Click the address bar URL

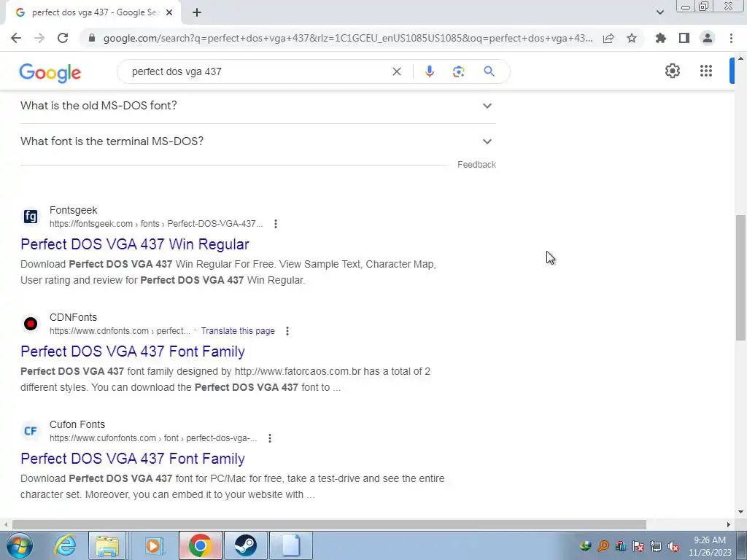click(x=348, y=38)
